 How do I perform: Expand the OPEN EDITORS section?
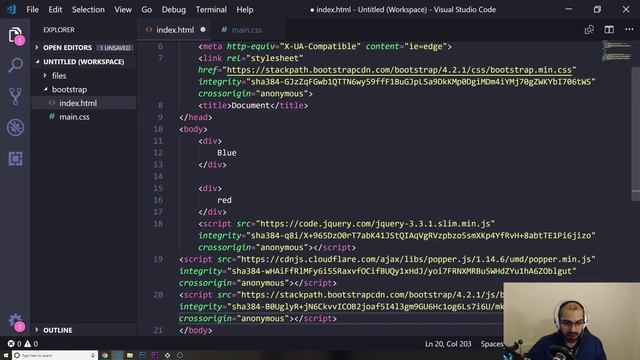[37, 48]
